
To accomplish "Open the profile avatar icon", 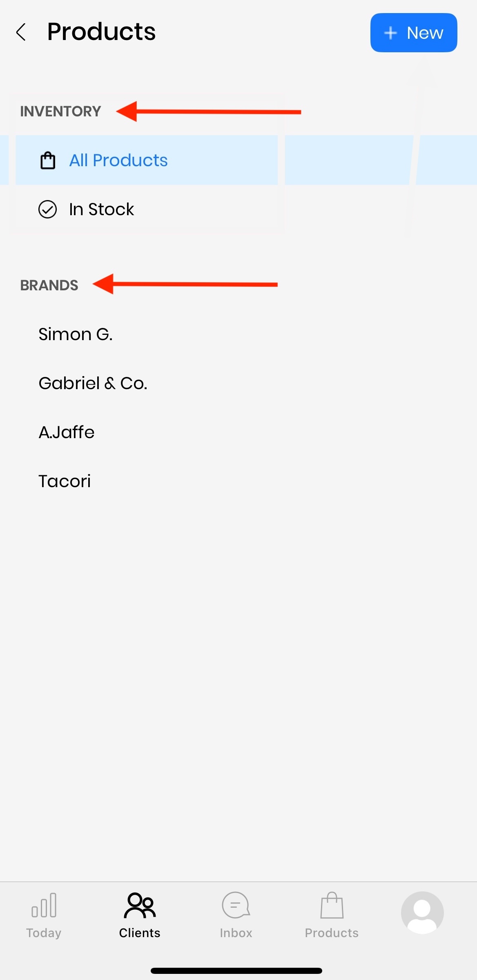I will point(422,913).
